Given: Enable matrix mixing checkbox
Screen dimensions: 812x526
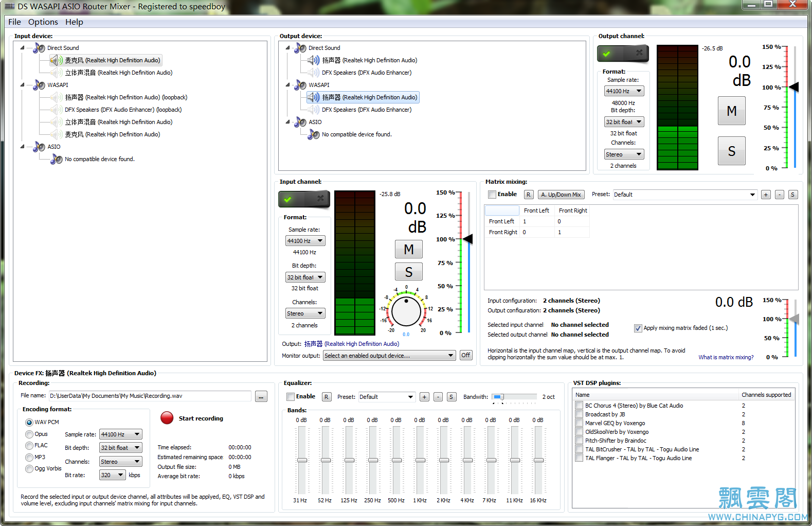Looking at the screenshot, I should point(492,195).
